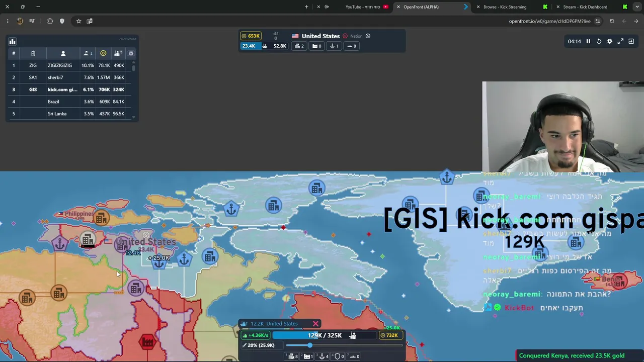The width and height of the screenshot is (644, 362).
Task: Click the city icon near Philippines label
Action: pyautogui.click(x=101, y=218)
